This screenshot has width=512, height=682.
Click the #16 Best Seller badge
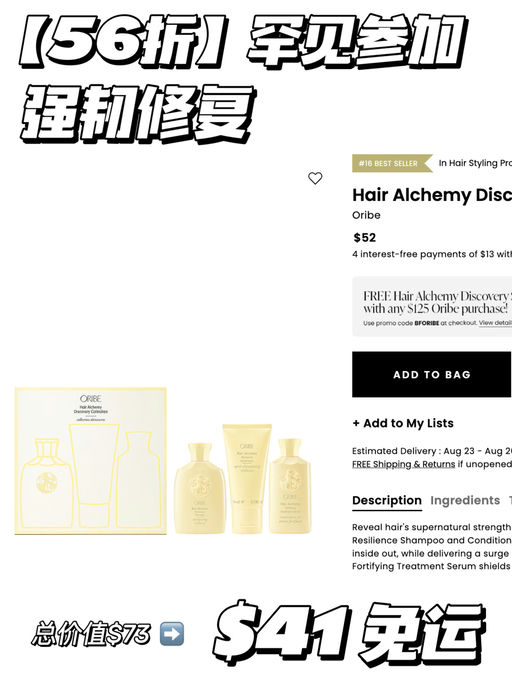tap(392, 164)
